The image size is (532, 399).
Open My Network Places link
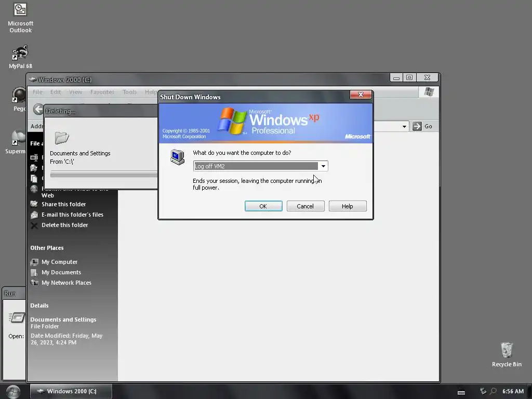point(66,283)
